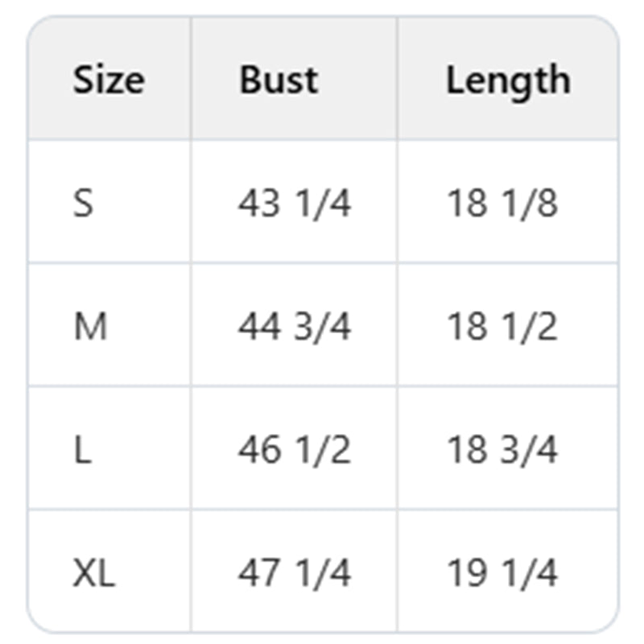
Task: Click the Bust column header
Action: click(x=279, y=80)
